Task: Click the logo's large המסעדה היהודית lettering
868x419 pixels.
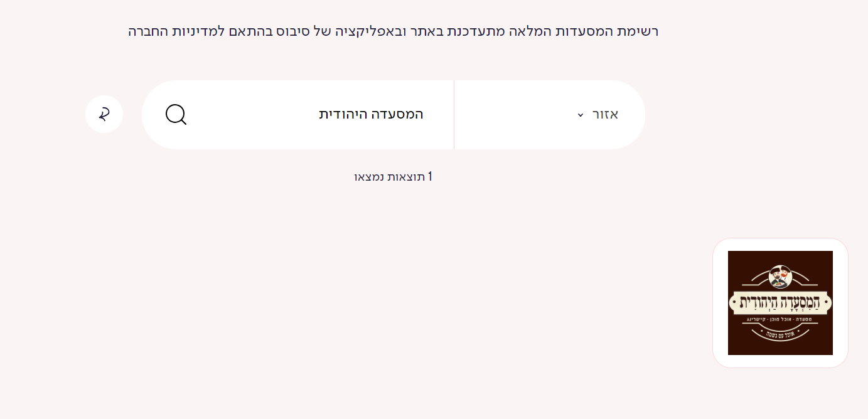Action: pyautogui.click(x=780, y=302)
